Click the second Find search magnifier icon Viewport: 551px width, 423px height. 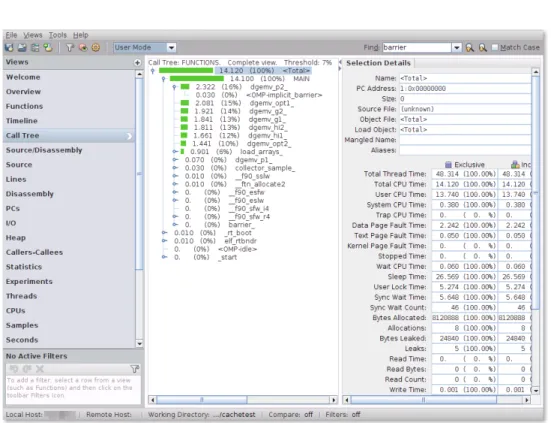[483, 47]
